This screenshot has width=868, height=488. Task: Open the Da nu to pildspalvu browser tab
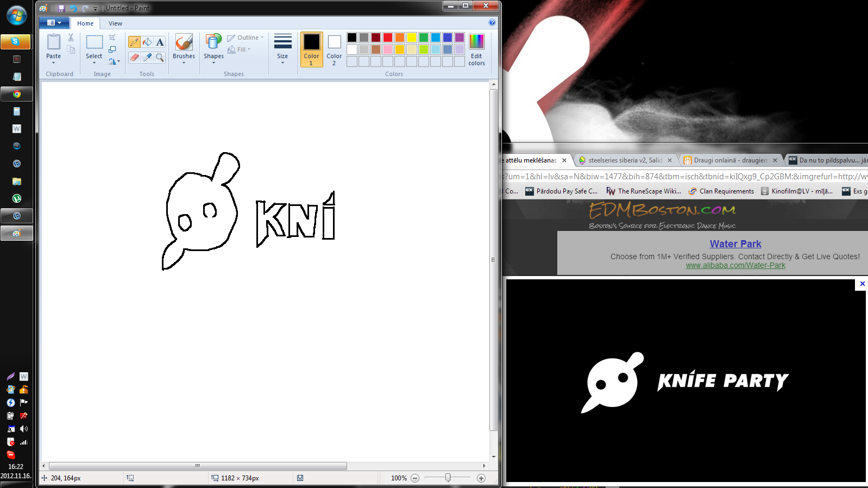[827, 160]
